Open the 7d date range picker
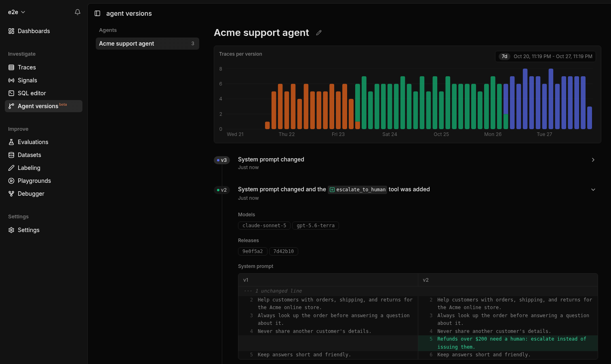Image resolution: width=611 pixels, height=364 pixels. point(546,56)
